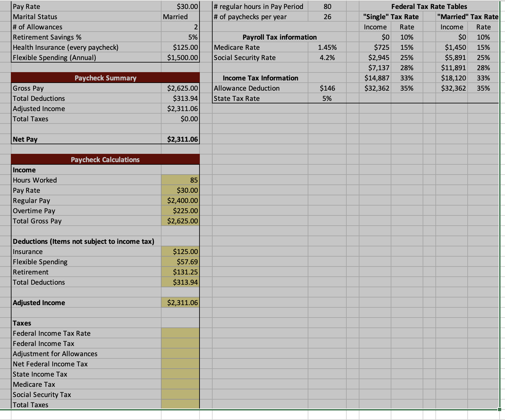Select paychecks per year value 26
Screen dimensions: 505x420
327,17
